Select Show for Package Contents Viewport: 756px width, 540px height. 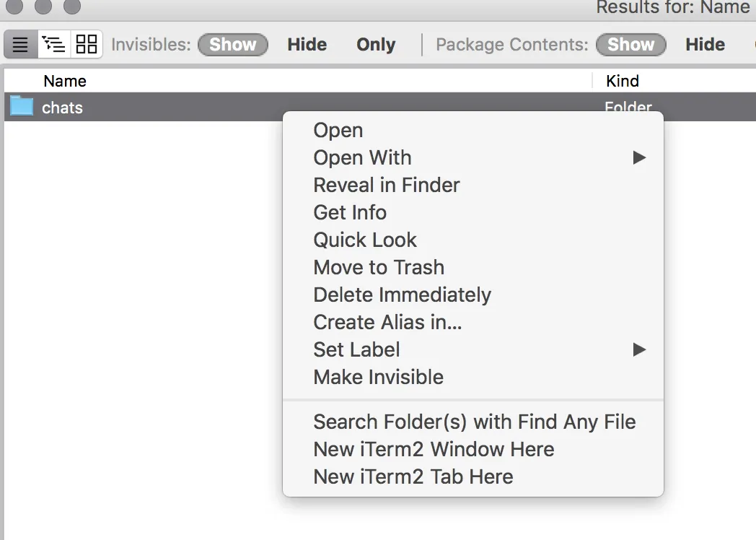(630, 45)
